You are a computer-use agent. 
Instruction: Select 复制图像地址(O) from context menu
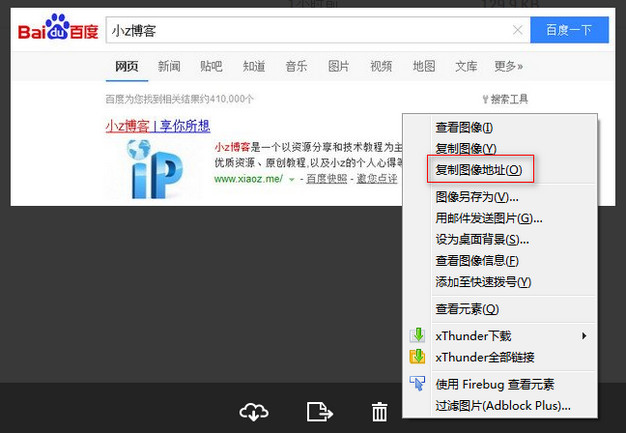pyautogui.click(x=479, y=169)
